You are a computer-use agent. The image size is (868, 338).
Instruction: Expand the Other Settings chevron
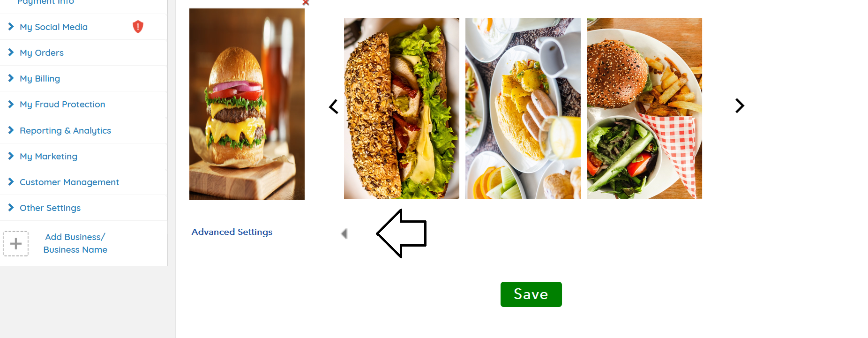[x=11, y=208]
